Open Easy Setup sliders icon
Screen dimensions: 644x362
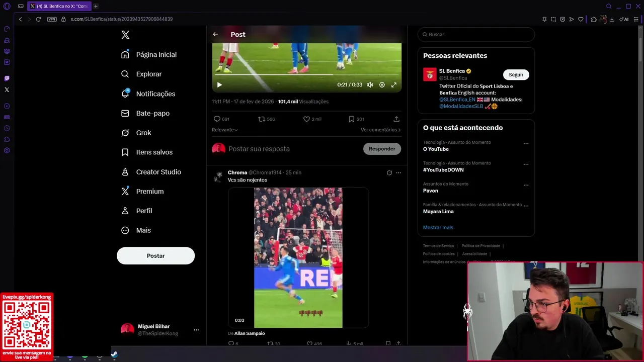(637, 19)
